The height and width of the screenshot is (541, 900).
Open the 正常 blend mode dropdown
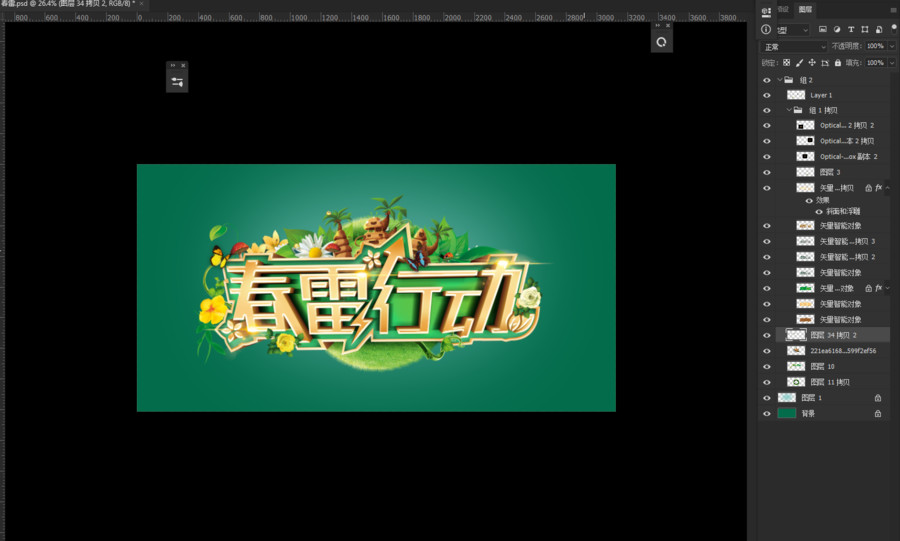pyautogui.click(x=794, y=46)
